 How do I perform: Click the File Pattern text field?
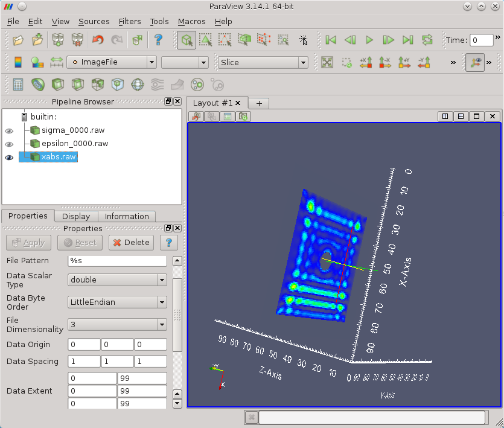point(117,261)
